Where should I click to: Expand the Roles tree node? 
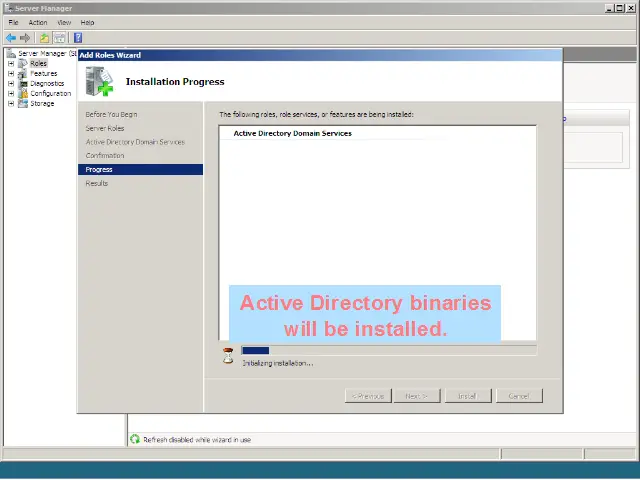pyautogui.click(x=11, y=63)
